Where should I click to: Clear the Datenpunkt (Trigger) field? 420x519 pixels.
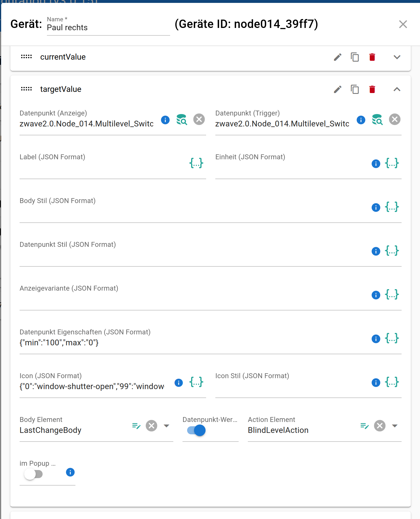click(395, 119)
